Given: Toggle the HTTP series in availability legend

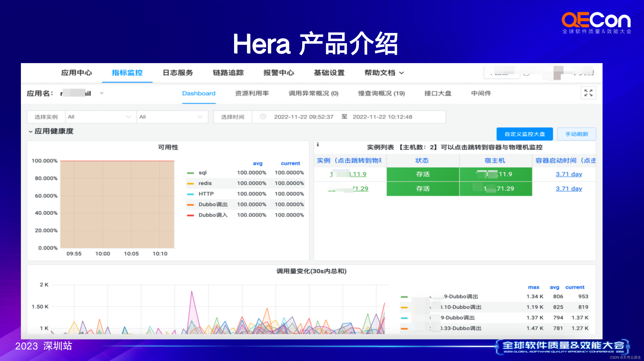Looking at the screenshot, I should tap(206, 194).
